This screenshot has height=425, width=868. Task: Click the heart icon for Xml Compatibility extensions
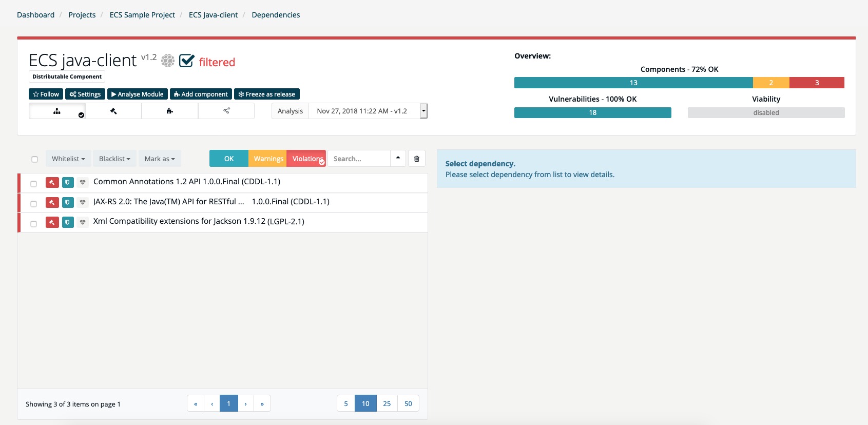click(83, 222)
